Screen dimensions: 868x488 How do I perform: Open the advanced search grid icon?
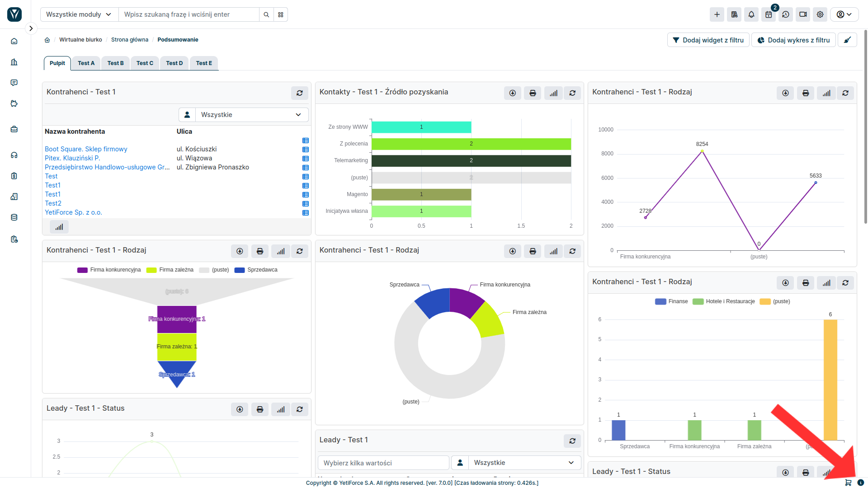pyautogui.click(x=281, y=14)
